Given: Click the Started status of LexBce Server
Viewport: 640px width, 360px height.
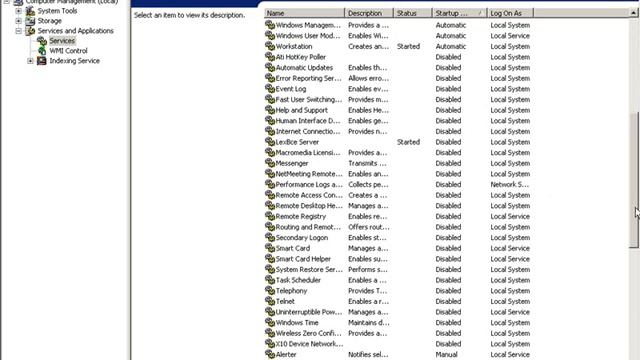Looking at the screenshot, I should [x=408, y=142].
